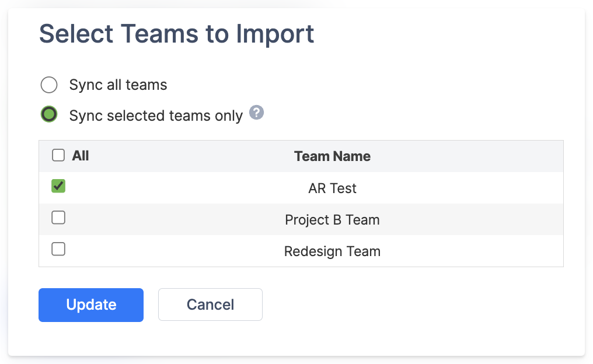Select the Project B Team name text
Image resolution: width=593 pixels, height=364 pixels.
tap(332, 220)
